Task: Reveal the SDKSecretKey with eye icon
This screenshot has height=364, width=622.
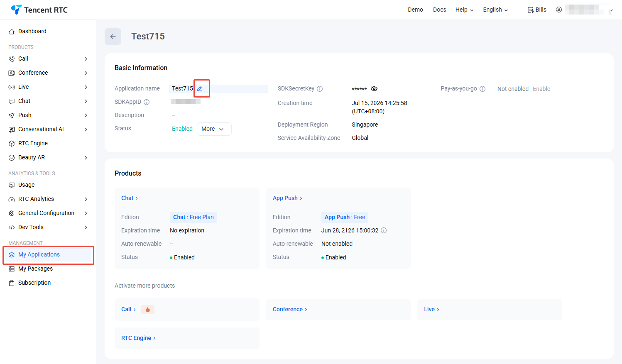Action: pos(374,89)
